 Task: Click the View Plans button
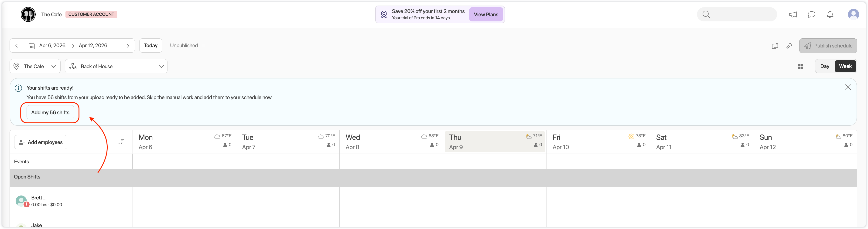tap(485, 14)
